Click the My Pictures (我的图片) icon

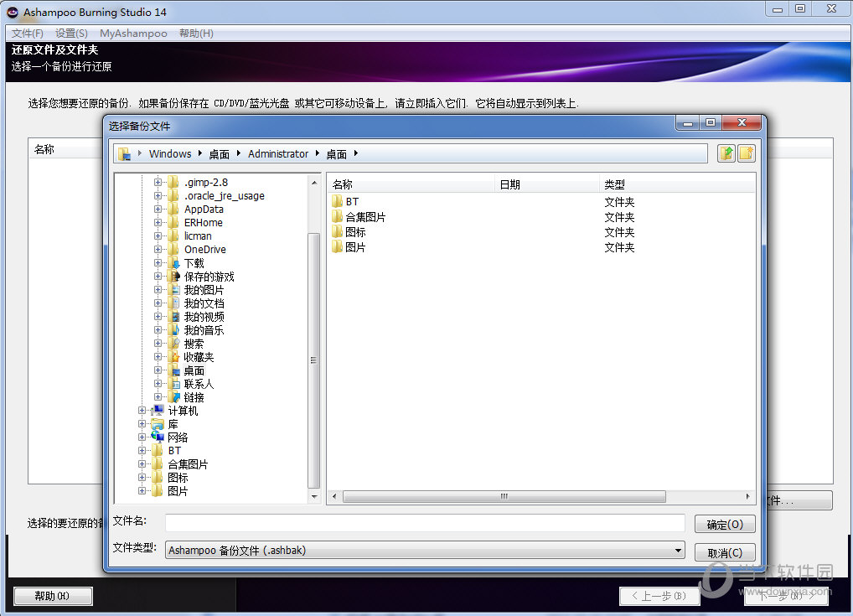[x=173, y=289]
